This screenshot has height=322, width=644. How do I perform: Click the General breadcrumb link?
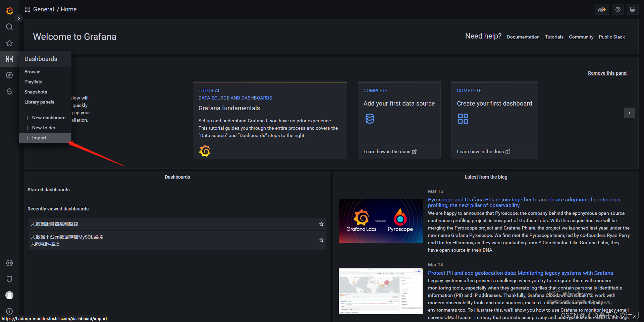pos(44,9)
